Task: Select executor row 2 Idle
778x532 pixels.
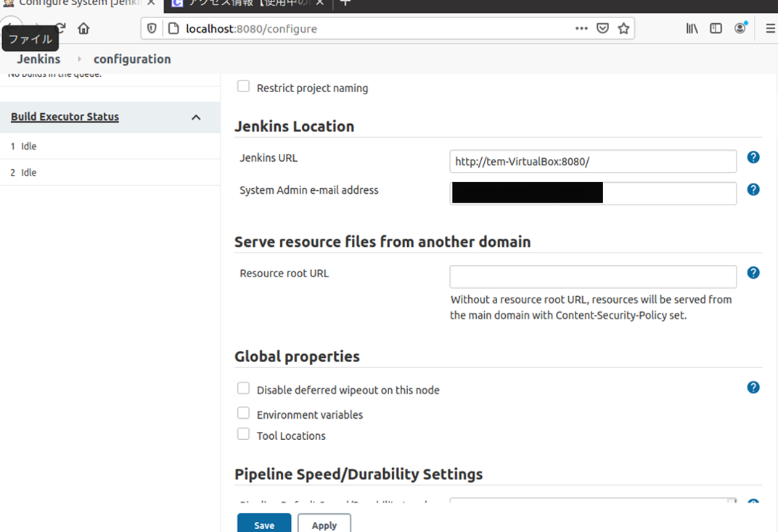Action: pos(110,172)
